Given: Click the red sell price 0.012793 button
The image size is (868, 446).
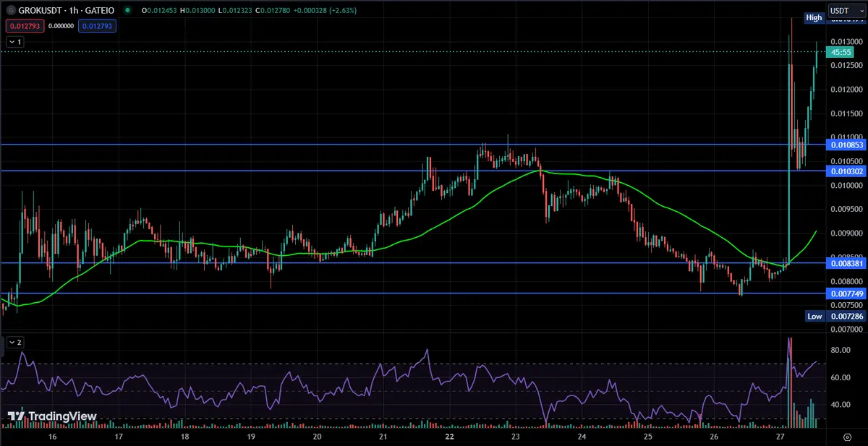Looking at the screenshot, I should tap(24, 25).
